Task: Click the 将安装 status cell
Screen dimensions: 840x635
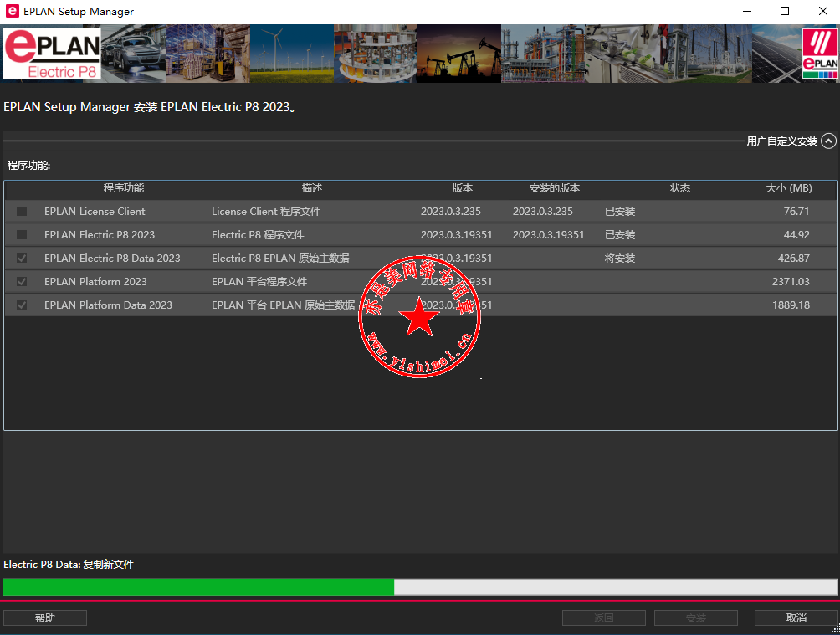Action: (x=620, y=259)
